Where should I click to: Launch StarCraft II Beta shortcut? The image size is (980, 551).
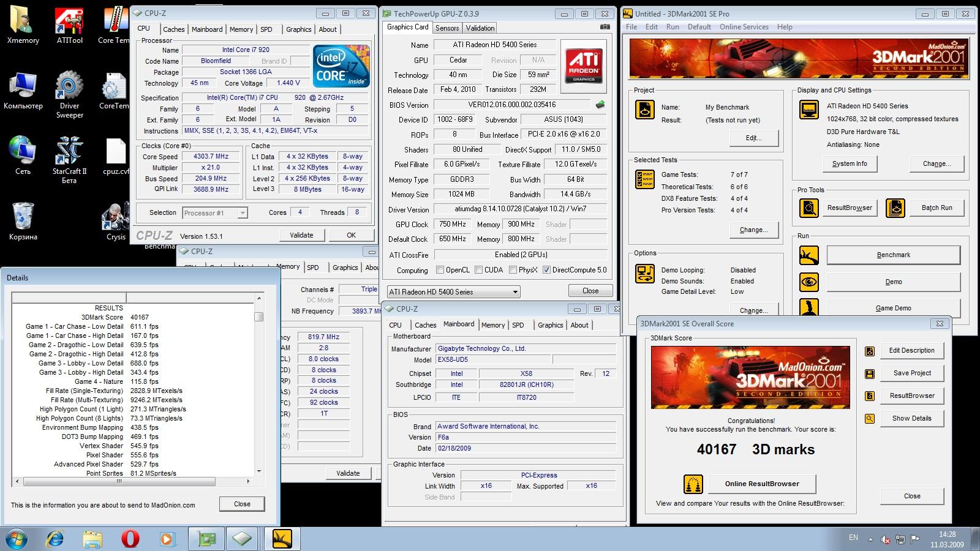click(x=69, y=160)
